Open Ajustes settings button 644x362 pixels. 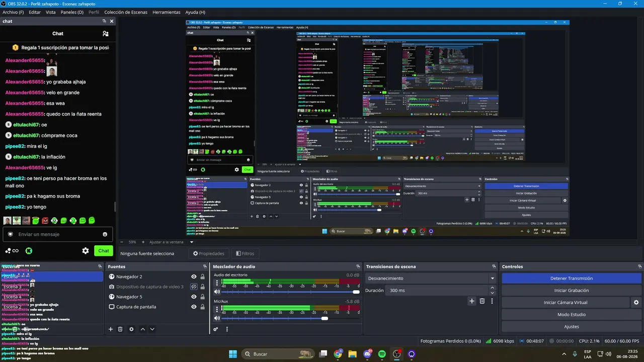pos(572,327)
